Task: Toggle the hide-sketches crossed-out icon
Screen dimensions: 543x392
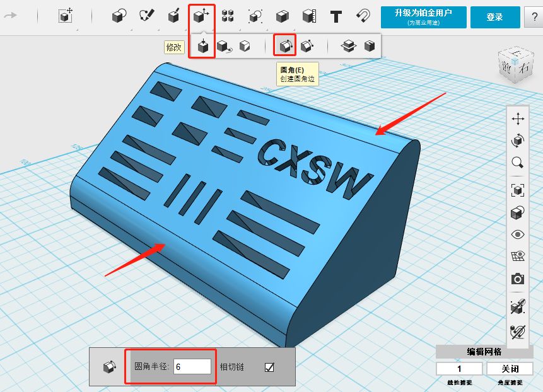Action: coord(518,331)
